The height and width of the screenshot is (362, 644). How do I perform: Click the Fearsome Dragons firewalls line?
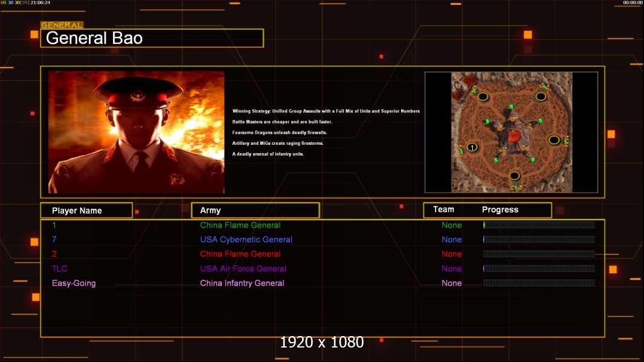pos(280,132)
